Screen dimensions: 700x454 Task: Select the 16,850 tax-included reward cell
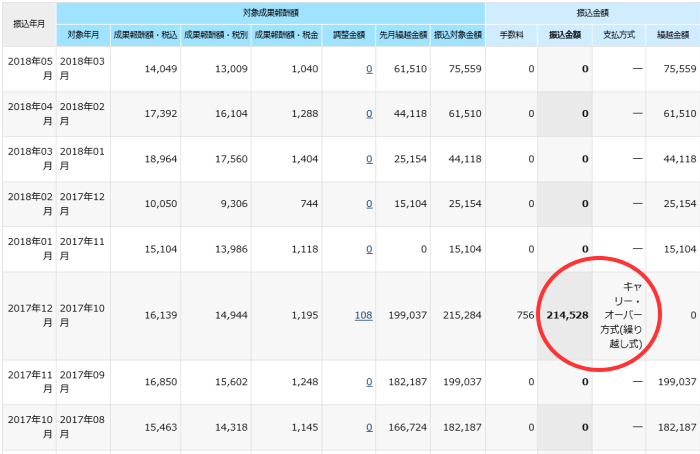click(x=146, y=382)
